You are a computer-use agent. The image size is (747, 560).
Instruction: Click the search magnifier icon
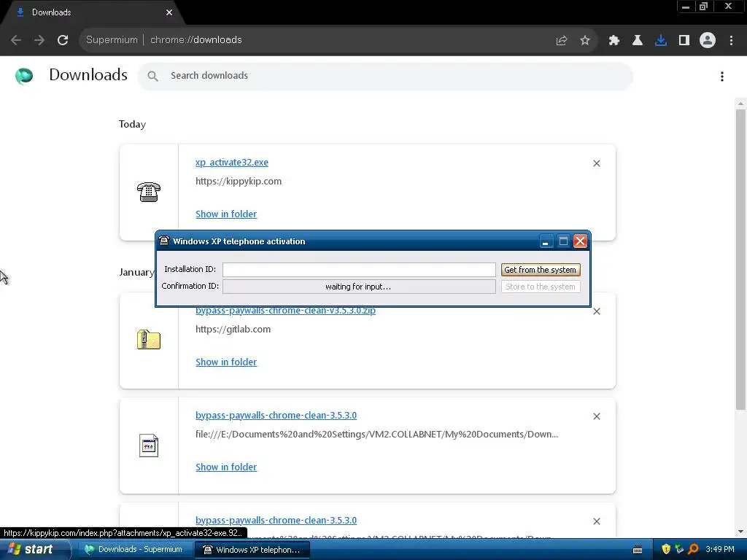click(152, 76)
